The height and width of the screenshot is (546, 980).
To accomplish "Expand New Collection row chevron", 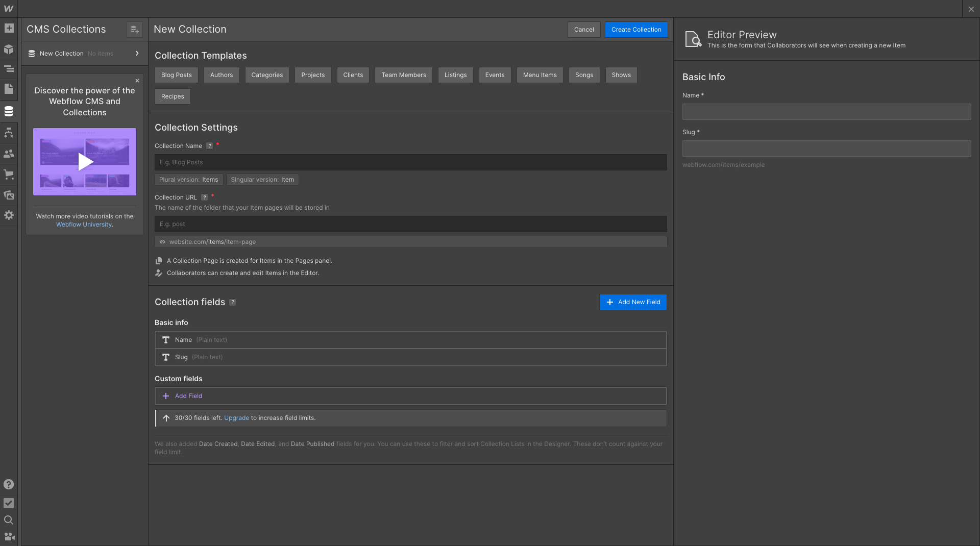I will click(137, 54).
